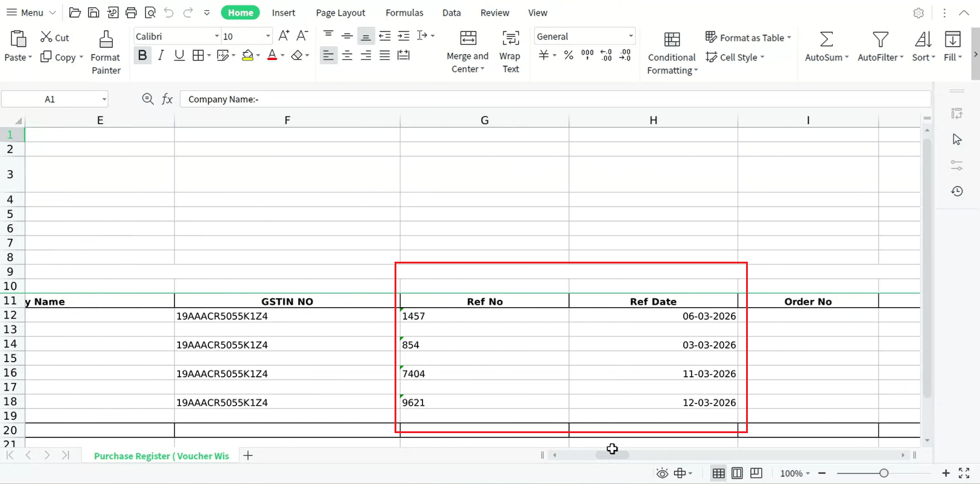Switch to Normal view in status bar

(719, 473)
